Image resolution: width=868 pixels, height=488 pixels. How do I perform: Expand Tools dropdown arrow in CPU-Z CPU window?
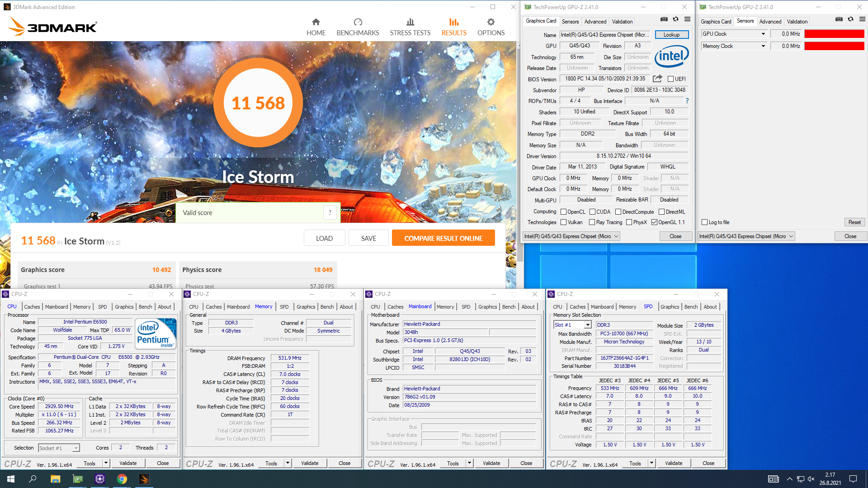click(106, 463)
